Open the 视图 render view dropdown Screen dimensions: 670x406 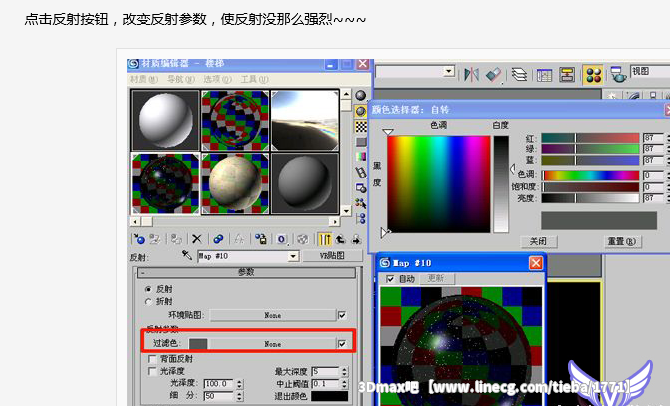[650, 71]
